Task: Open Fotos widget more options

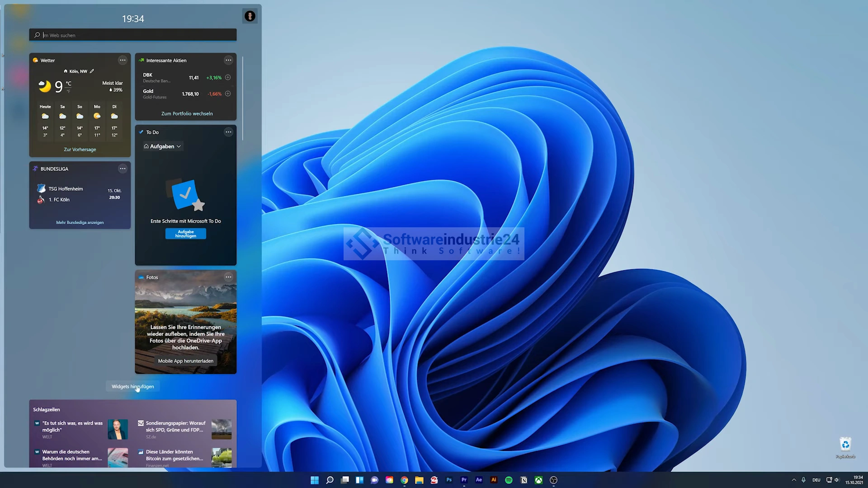Action: [x=228, y=277]
